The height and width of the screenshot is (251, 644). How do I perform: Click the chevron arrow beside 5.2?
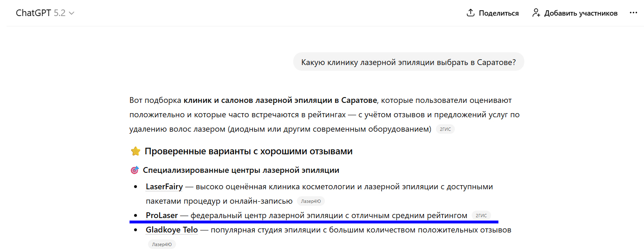[x=72, y=13]
